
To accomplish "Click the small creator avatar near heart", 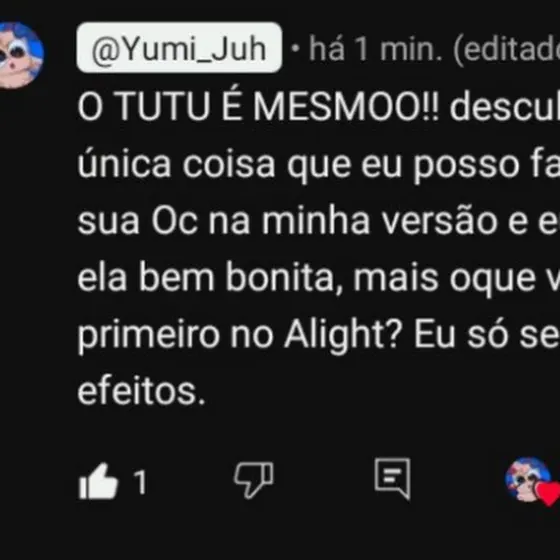I will click(x=528, y=479).
